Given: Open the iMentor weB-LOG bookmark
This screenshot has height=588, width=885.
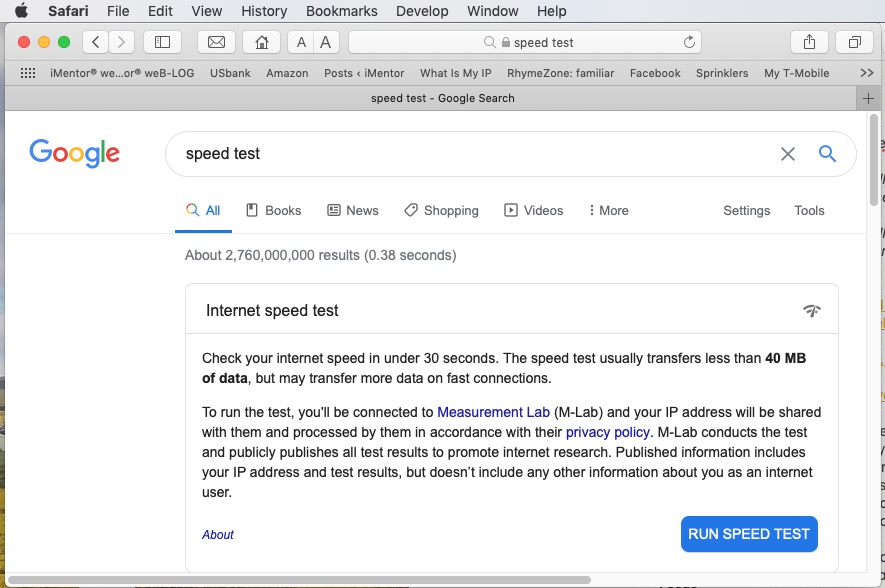Looking at the screenshot, I should click(x=122, y=73).
